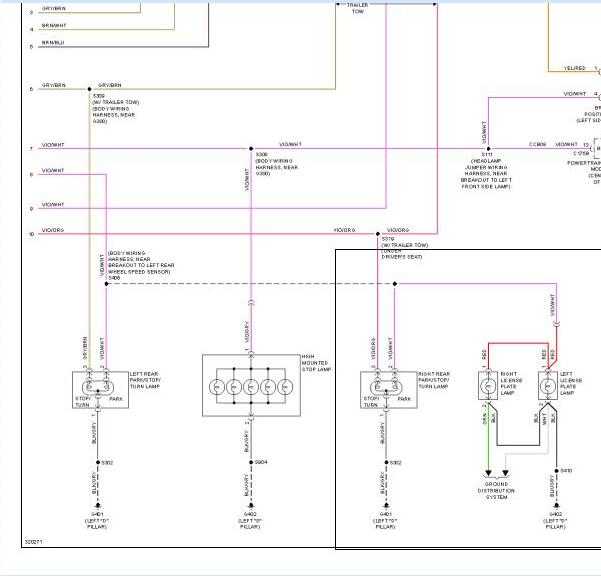
Task: Click the RIGHT LICENSE PLATE LAMP label
Action: 511,383
